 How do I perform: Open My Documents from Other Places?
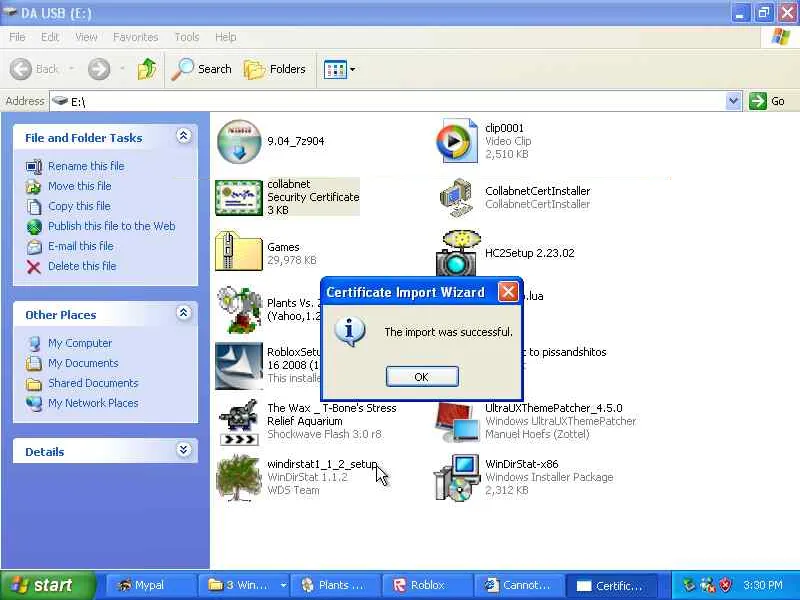(x=83, y=363)
